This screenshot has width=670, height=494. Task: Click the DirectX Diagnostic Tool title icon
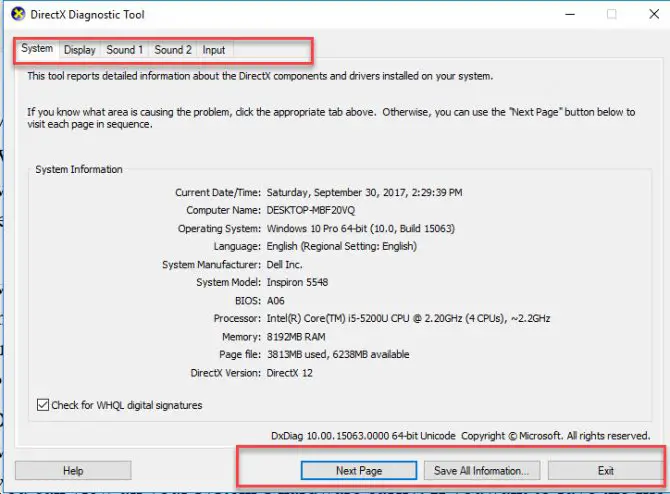(x=18, y=14)
